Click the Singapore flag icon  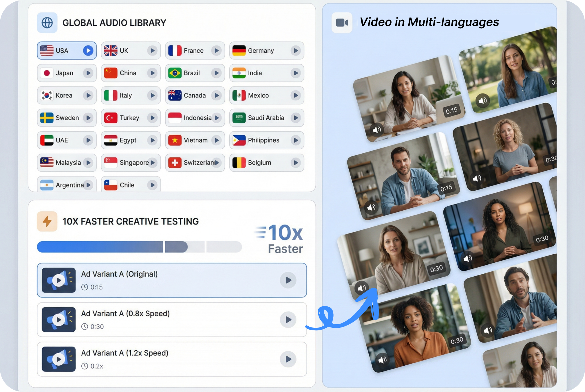point(111,163)
